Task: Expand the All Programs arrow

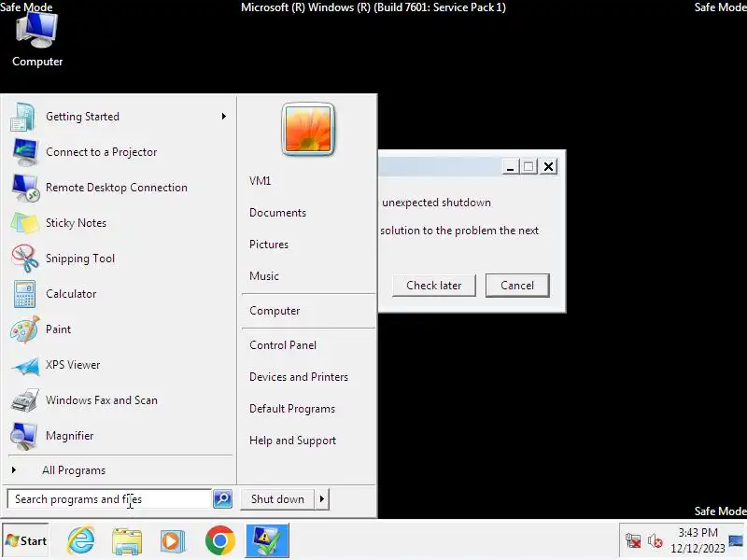Action: pos(14,470)
